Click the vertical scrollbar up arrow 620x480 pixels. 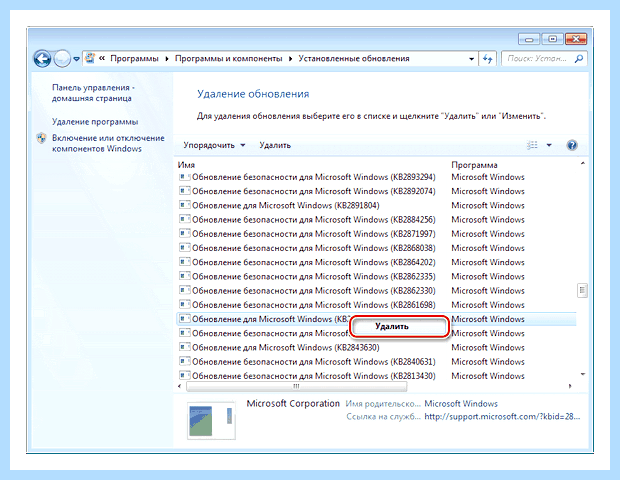(x=582, y=163)
